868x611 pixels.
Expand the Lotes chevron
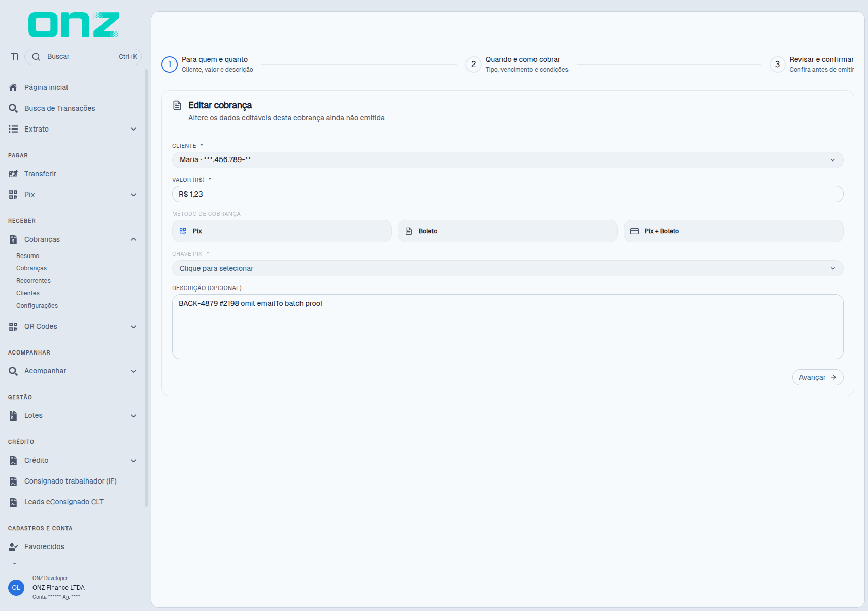[x=133, y=415]
